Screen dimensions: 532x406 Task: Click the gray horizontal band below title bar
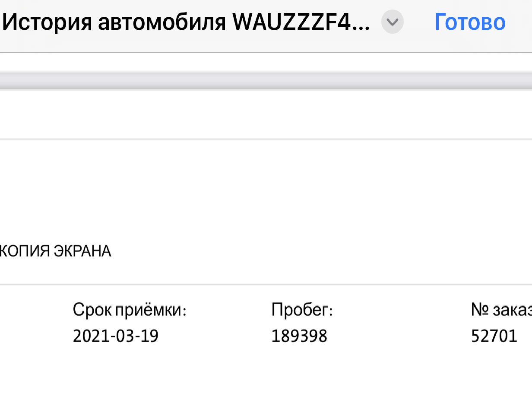pyautogui.click(x=266, y=81)
